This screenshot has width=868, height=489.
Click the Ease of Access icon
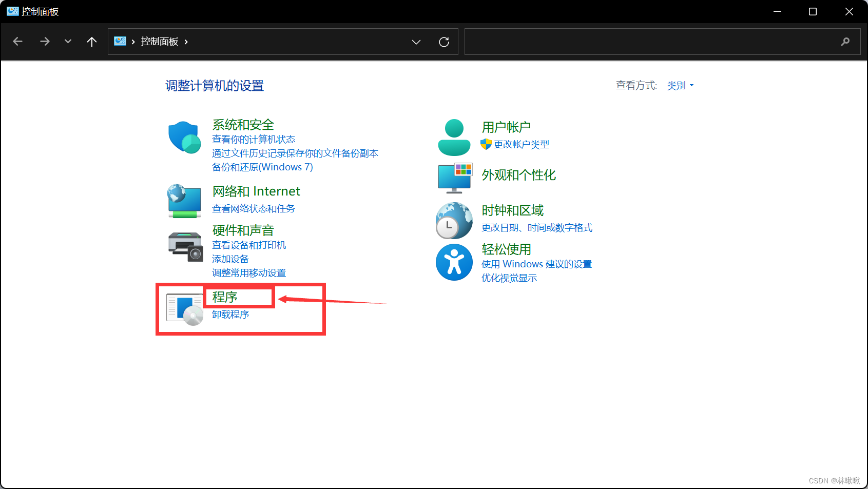point(454,262)
